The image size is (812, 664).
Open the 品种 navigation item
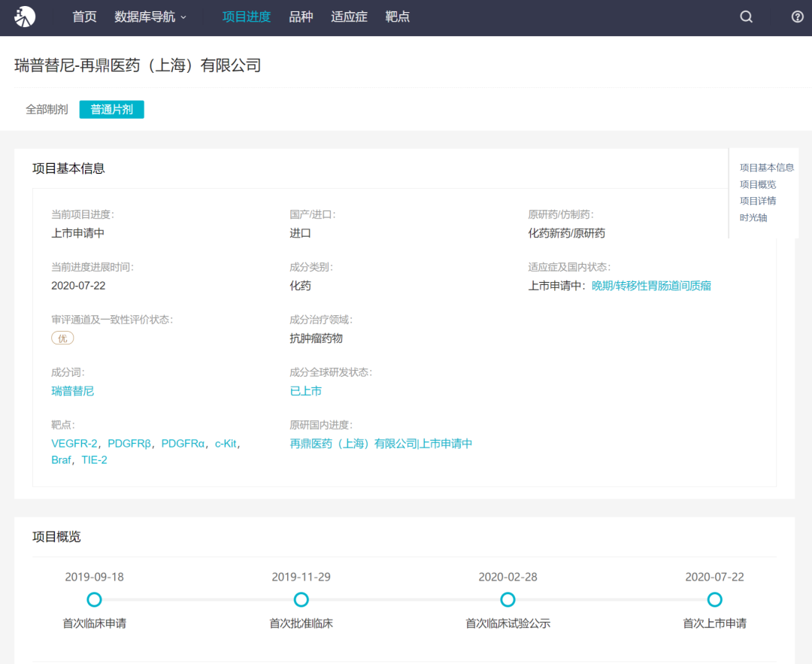tap(301, 17)
